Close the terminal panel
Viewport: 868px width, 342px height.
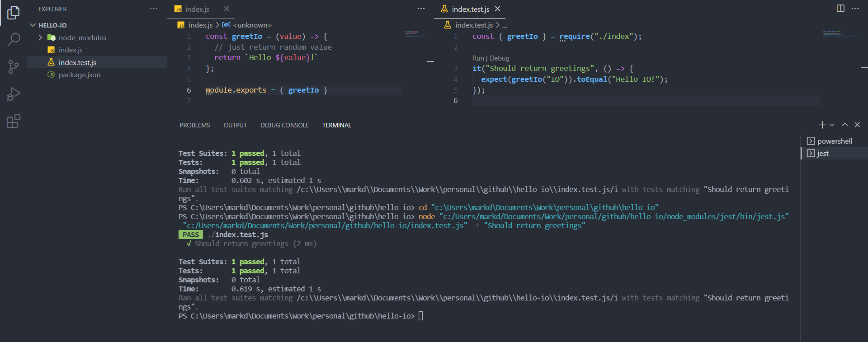pos(857,125)
